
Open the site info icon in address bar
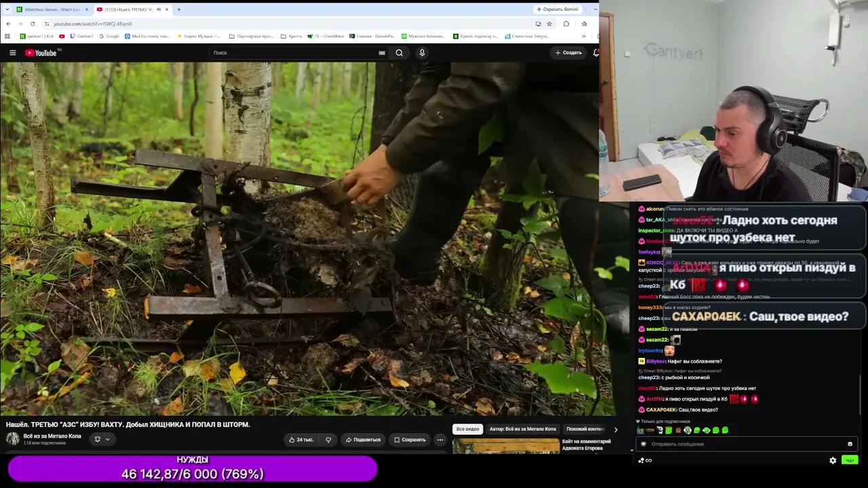pos(46,24)
